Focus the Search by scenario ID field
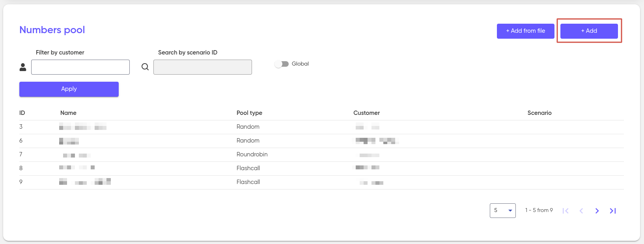The height and width of the screenshot is (244, 644). coord(203,67)
